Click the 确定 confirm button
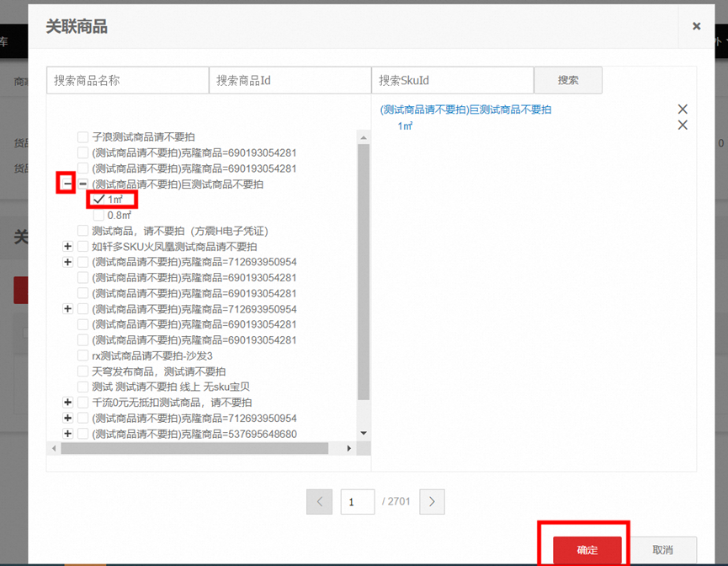 tap(587, 550)
